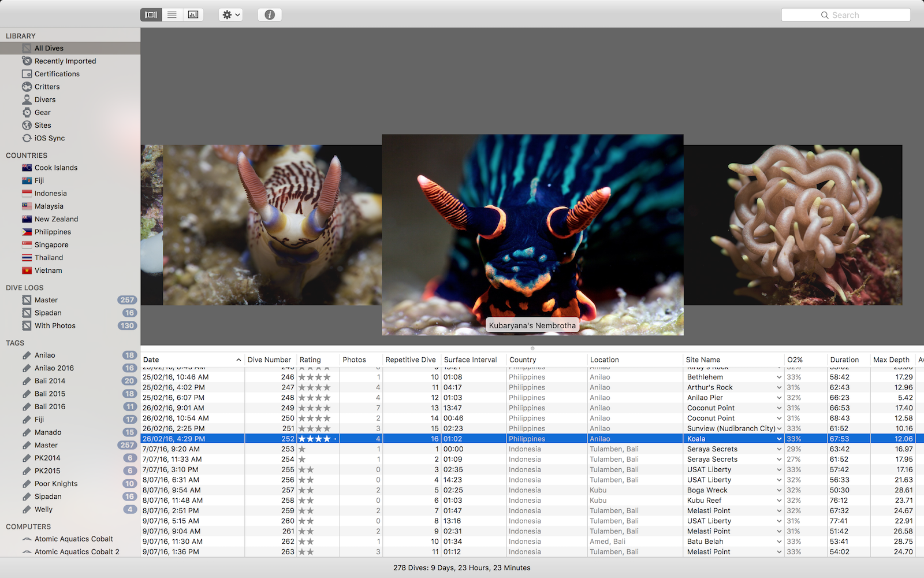
Task: Open the iOS Sync item
Action: pos(49,138)
